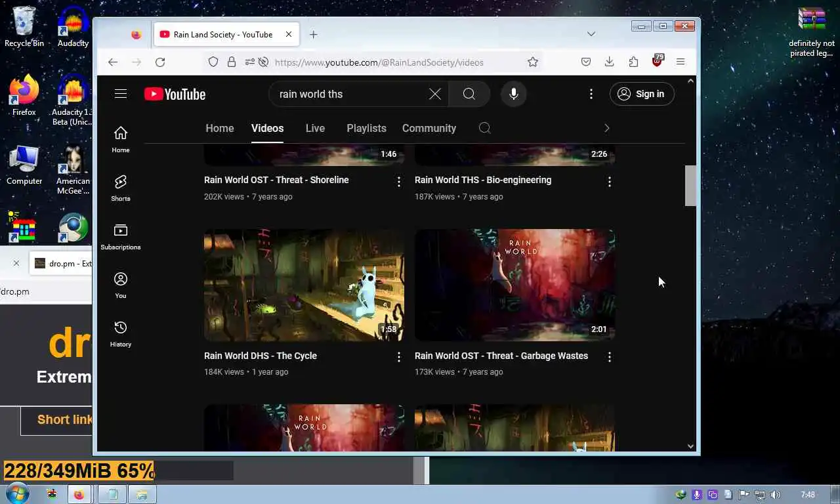This screenshot has height=504, width=840.
Task: Open the Windows Start menu
Action: coord(17,493)
